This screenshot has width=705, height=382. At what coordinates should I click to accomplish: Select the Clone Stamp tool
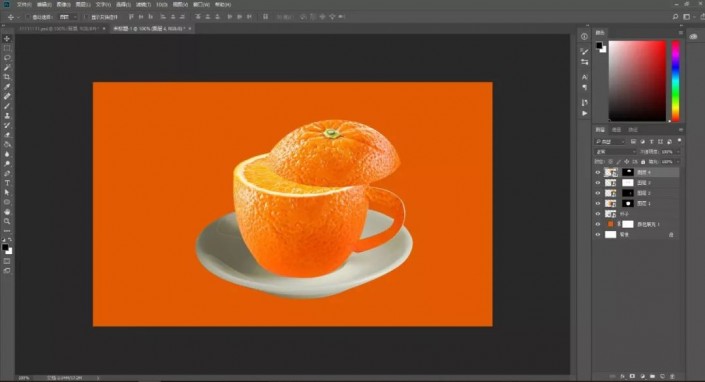click(7, 116)
